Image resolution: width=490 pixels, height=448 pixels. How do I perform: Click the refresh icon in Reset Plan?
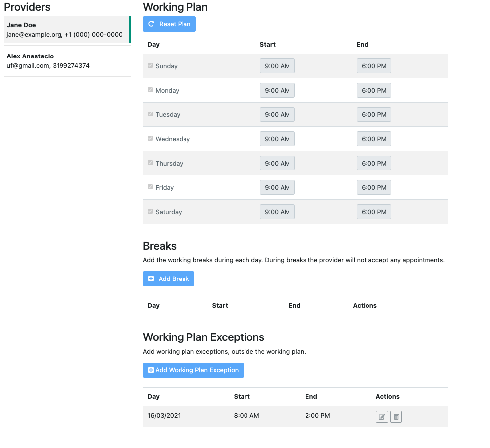(151, 24)
